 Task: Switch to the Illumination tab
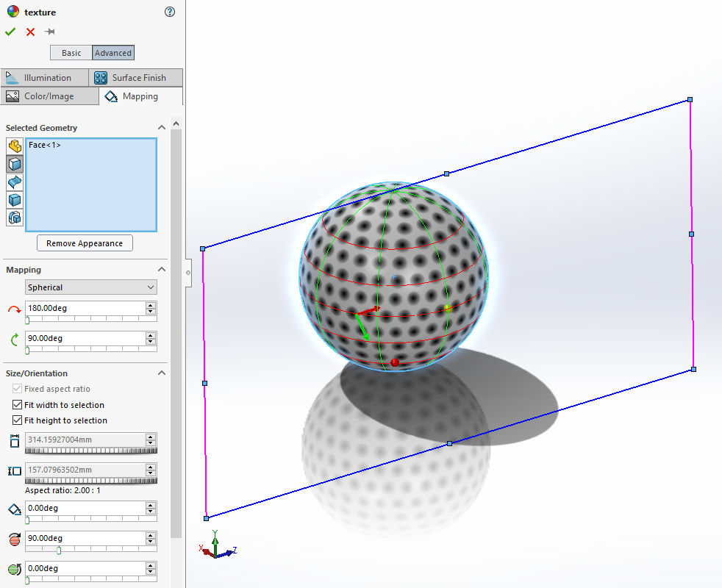[x=46, y=77]
